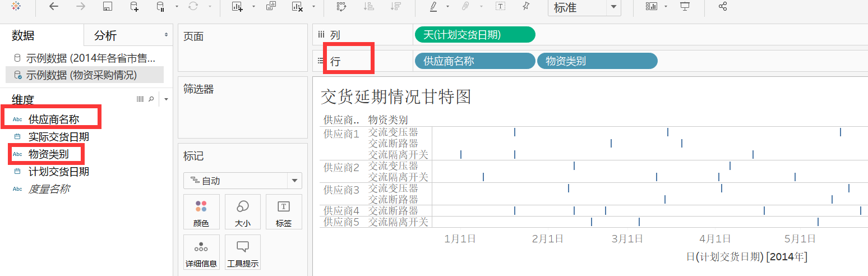
Task: Select data source 示例数据 (2014年各省市售...
Action: (x=85, y=58)
